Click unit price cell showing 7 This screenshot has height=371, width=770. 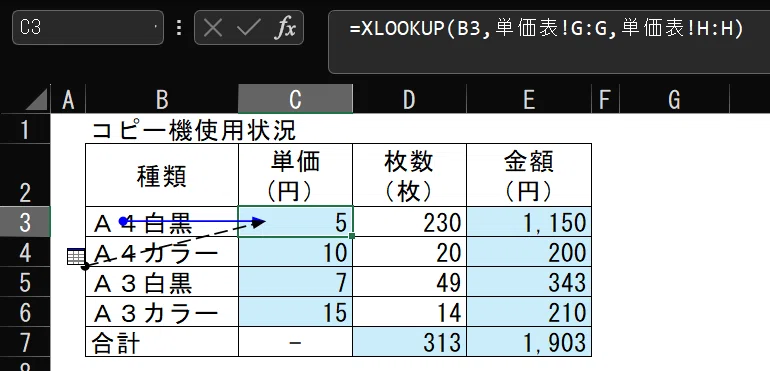[295, 282]
